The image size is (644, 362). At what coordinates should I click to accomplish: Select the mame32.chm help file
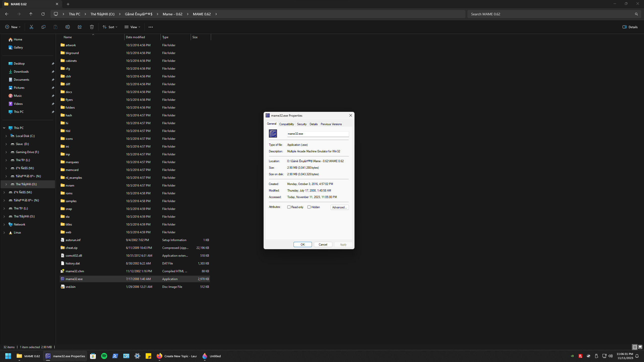(x=135, y=271)
